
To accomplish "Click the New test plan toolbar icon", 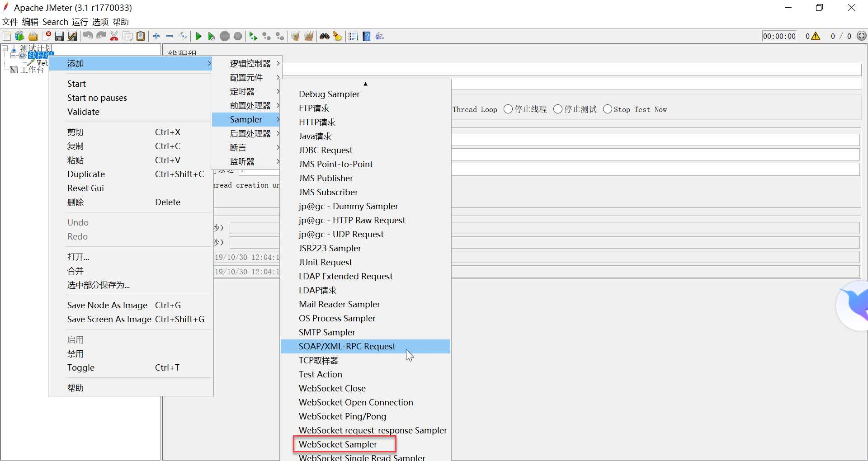I will pos(7,36).
